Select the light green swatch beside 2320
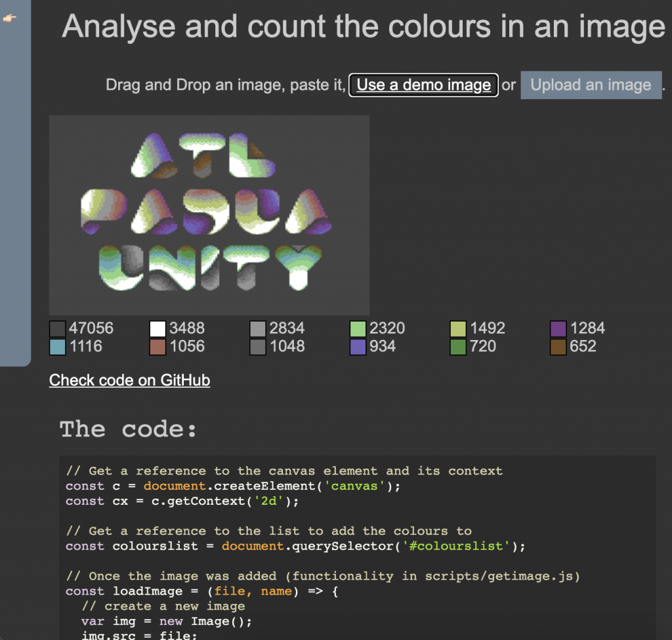 [358, 329]
